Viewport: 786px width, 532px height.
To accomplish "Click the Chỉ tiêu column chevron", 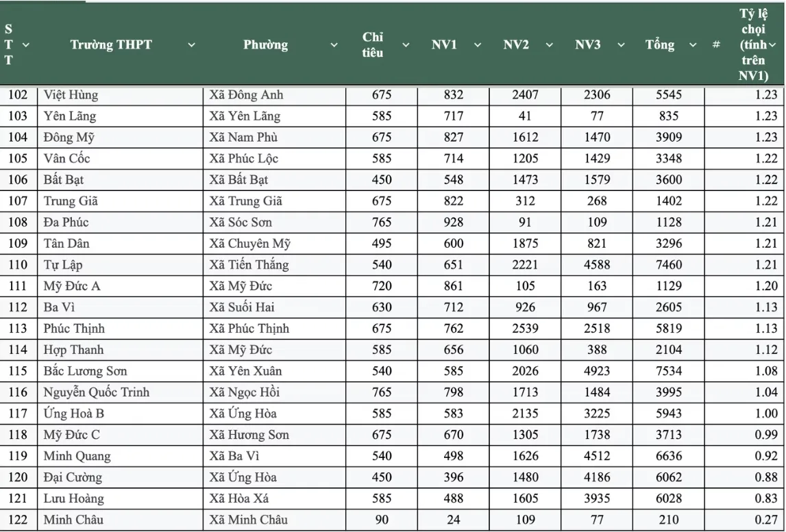I will (x=406, y=45).
